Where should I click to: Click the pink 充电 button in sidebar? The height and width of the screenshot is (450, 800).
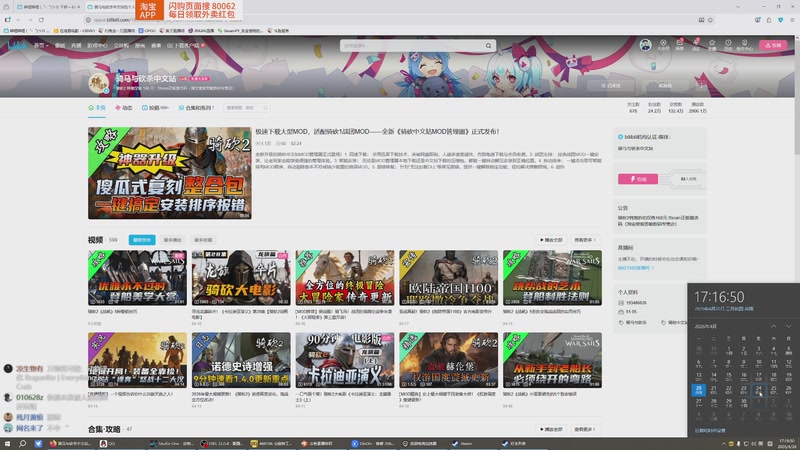(638, 179)
